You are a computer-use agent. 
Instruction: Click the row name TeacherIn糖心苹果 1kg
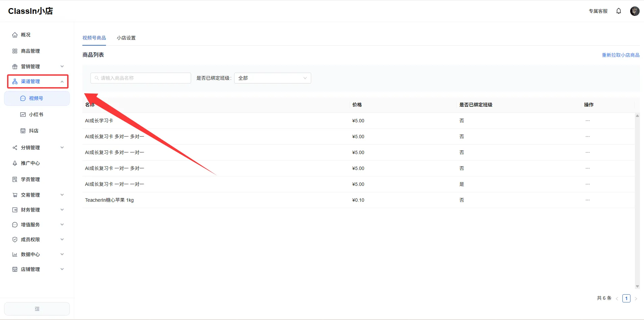click(x=109, y=200)
